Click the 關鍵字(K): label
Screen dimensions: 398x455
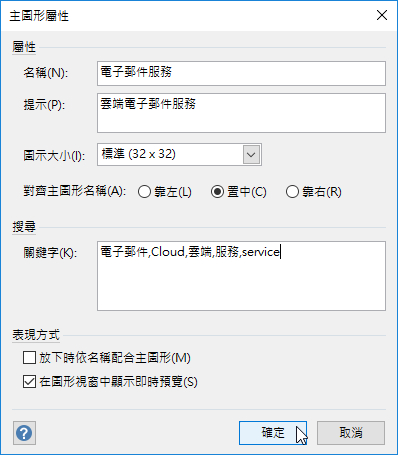tap(50, 253)
